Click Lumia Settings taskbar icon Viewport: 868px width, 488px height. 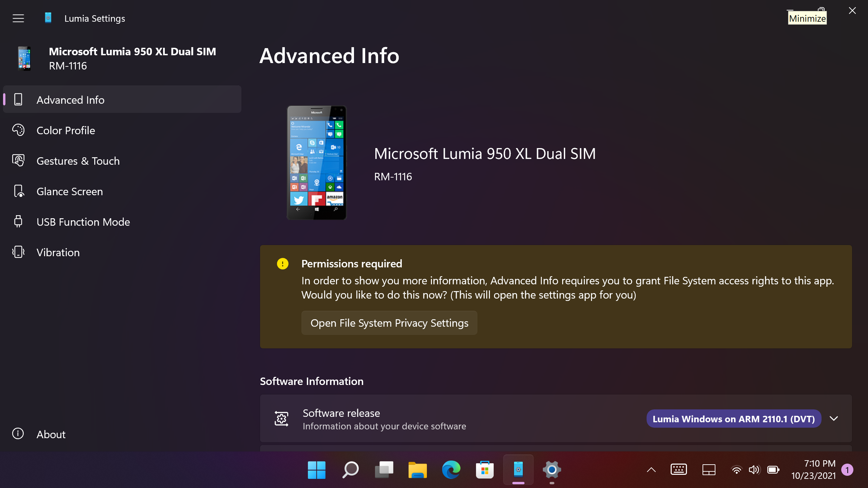tap(518, 470)
